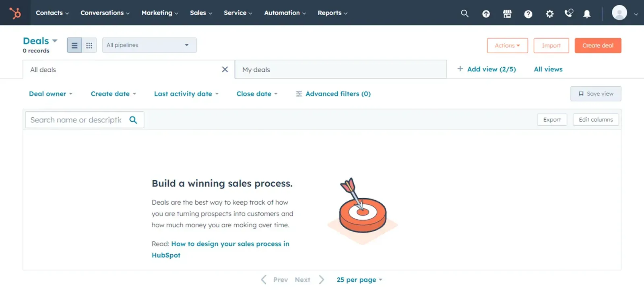The height and width of the screenshot is (291, 644).
Task: Open Advanced filters (0)
Action: [x=333, y=94]
